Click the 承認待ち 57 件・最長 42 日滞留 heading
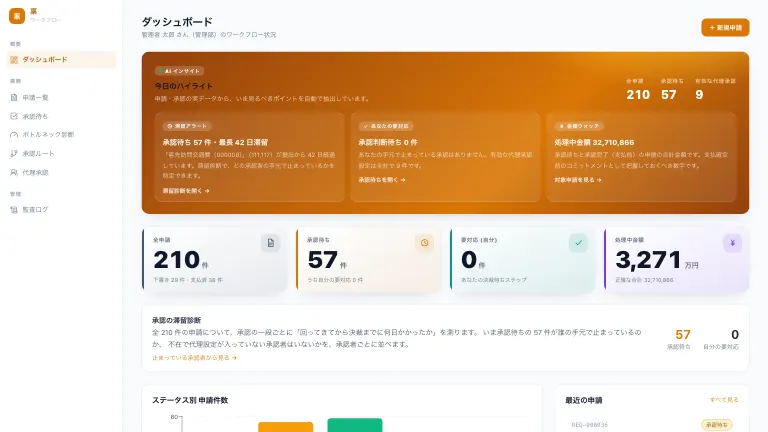768x432 pixels. (216, 142)
